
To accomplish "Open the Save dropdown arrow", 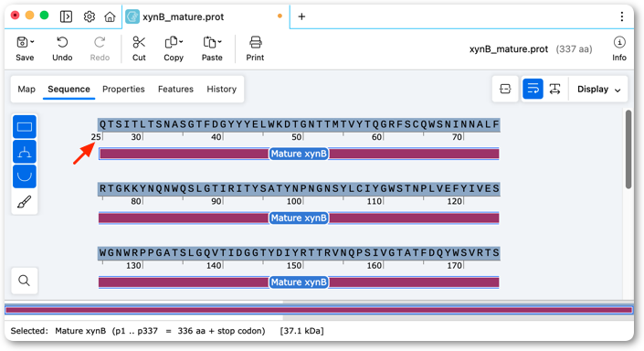I will click(33, 42).
